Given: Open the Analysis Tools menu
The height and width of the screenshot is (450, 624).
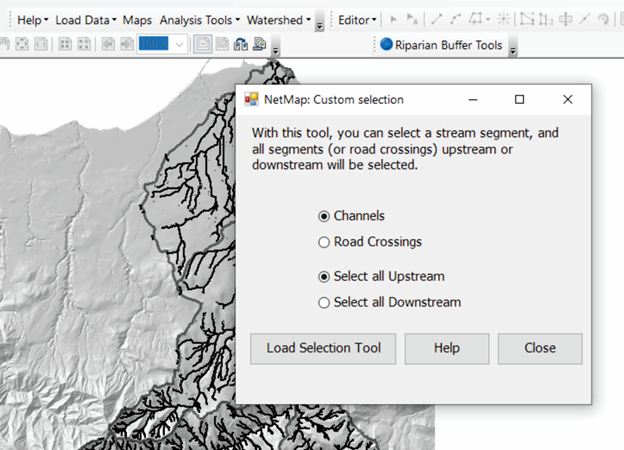Looking at the screenshot, I should point(199,20).
